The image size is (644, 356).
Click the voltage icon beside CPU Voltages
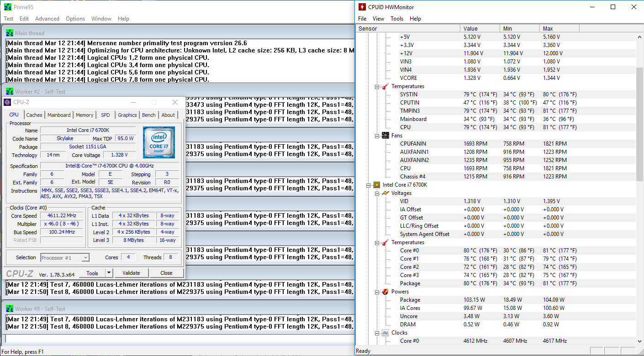[x=385, y=193]
